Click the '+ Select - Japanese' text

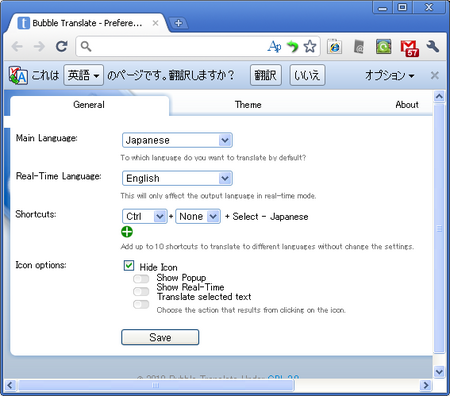[x=266, y=217]
